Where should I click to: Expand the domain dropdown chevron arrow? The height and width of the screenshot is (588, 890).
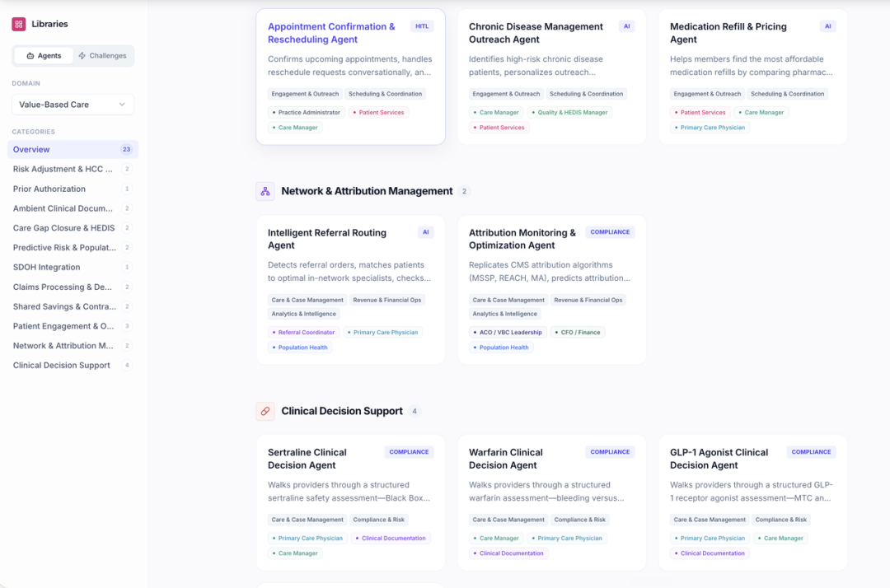point(122,105)
